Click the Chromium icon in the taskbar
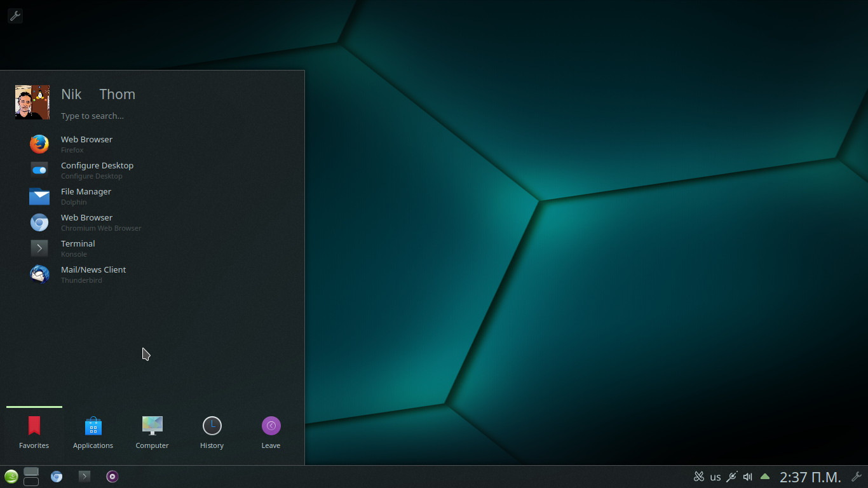This screenshot has width=868, height=488. point(57,477)
